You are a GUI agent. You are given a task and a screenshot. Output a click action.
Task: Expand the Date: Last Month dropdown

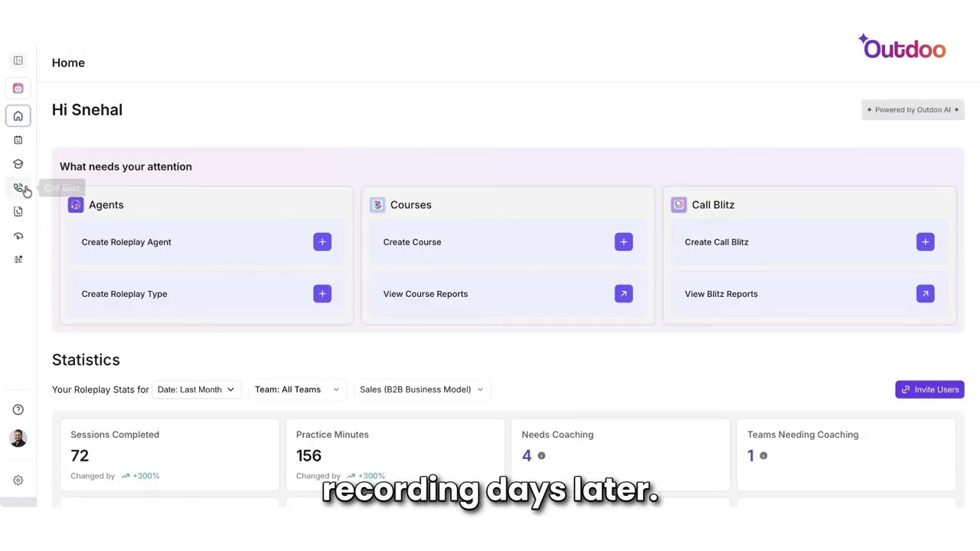coord(195,390)
